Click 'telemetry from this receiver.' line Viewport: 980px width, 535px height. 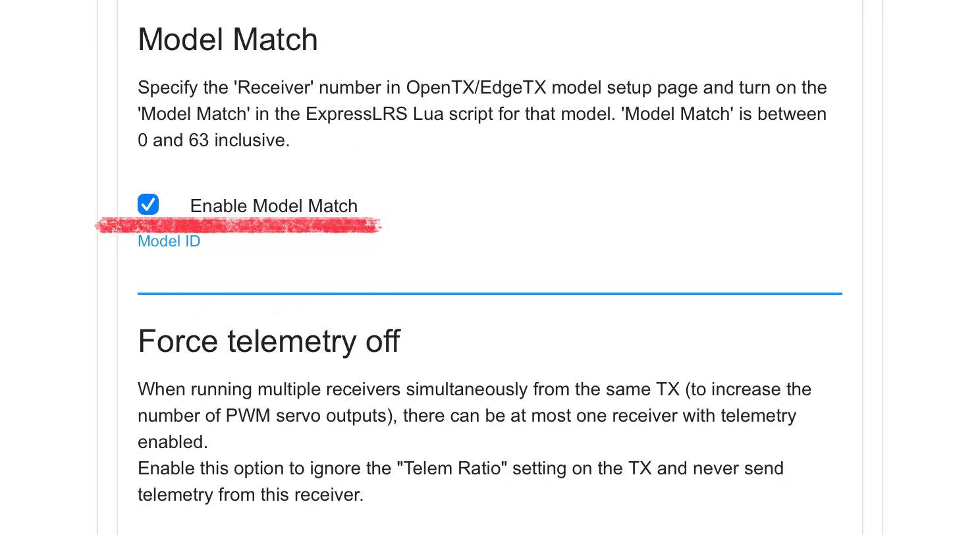coord(250,495)
